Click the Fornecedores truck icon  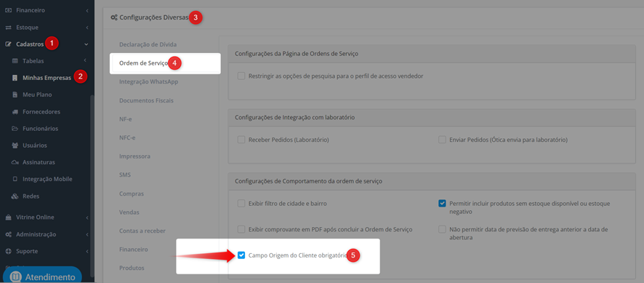15,112
